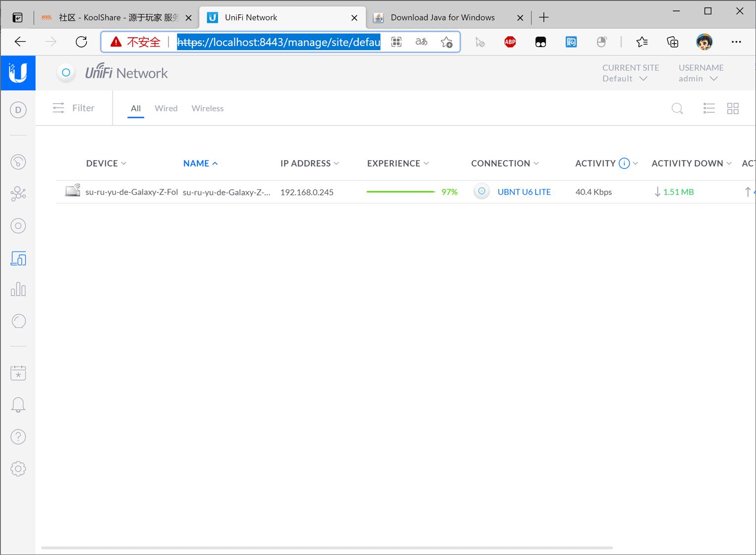Sort by the Experience column

tap(398, 164)
